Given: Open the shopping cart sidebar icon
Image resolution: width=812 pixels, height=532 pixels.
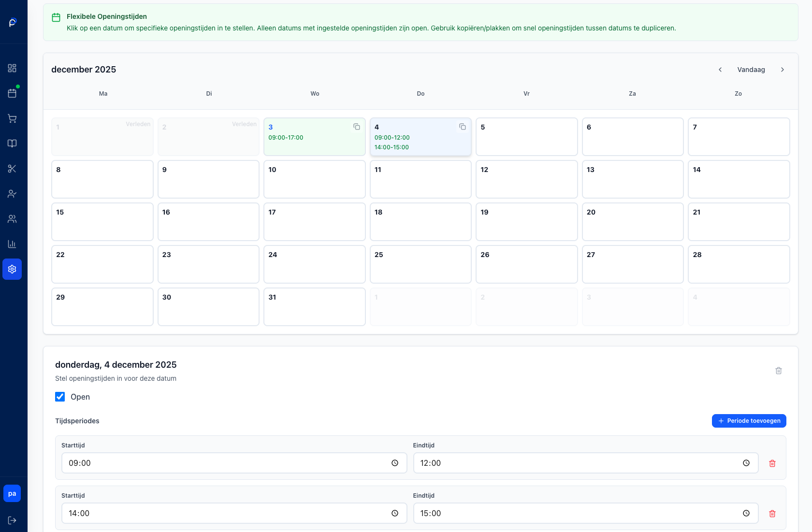Looking at the screenshot, I should tap(12, 118).
